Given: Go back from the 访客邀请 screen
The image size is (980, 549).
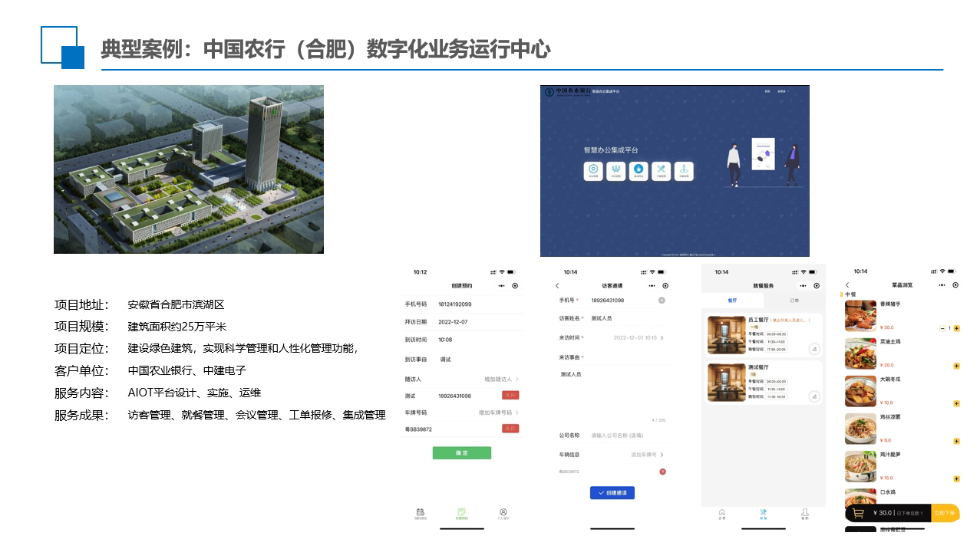Looking at the screenshot, I should click(558, 286).
